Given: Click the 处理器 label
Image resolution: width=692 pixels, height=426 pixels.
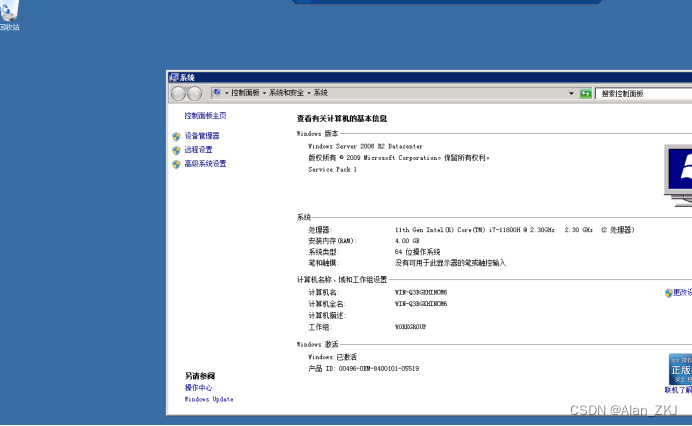Looking at the screenshot, I should [x=320, y=230].
